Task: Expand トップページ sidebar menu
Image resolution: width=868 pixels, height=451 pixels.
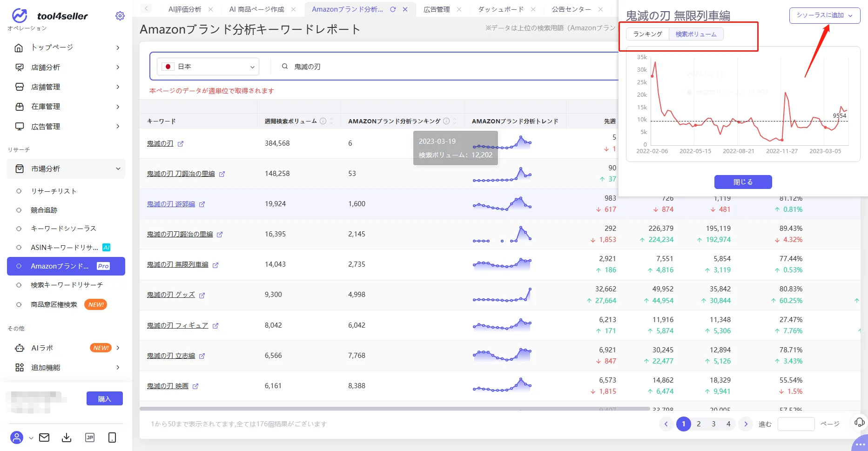Action: pos(66,47)
